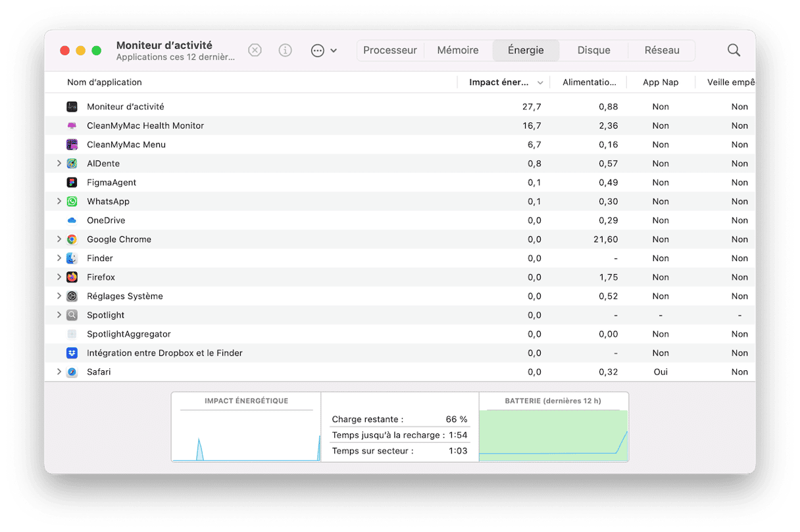Select the FigmaAgent row name
The image size is (800, 532).
pyautogui.click(x=112, y=182)
